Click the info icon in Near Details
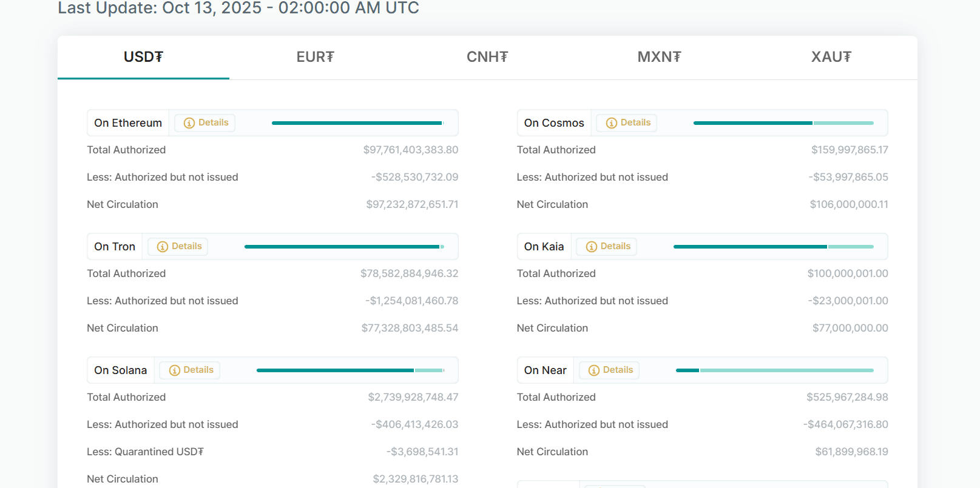 pos(593,370)
